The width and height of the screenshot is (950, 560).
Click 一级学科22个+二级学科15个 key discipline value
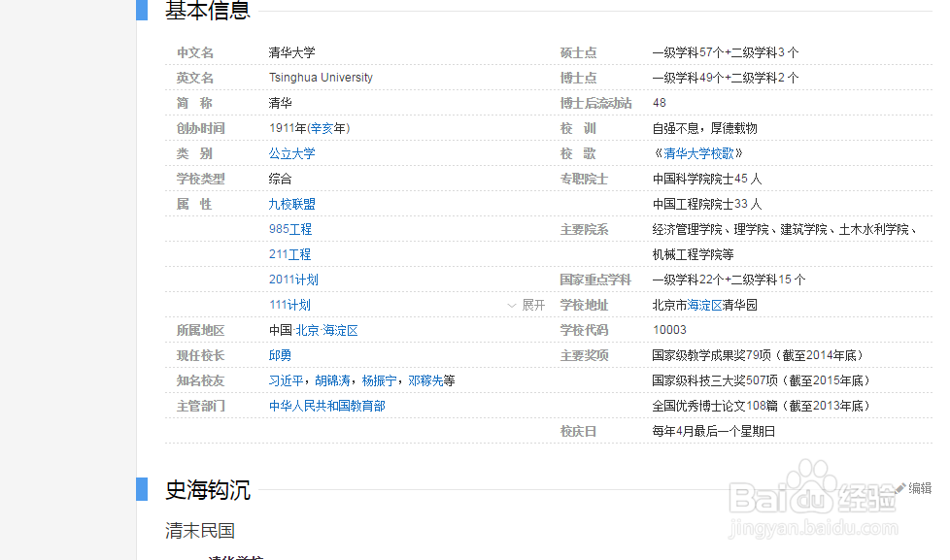(x=729, y=280)
